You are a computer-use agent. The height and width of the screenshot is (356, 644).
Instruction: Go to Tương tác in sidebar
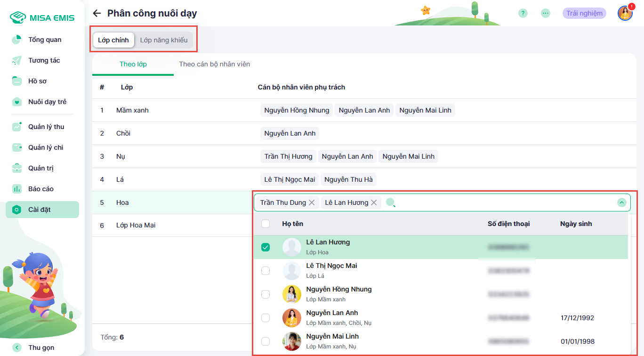[44, 60]
